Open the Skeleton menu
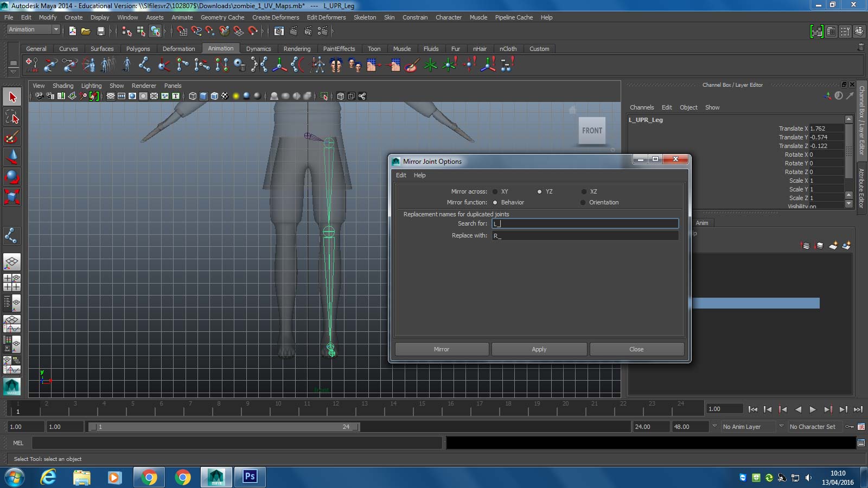Screen dimensions: 868x488 (365, 17)
